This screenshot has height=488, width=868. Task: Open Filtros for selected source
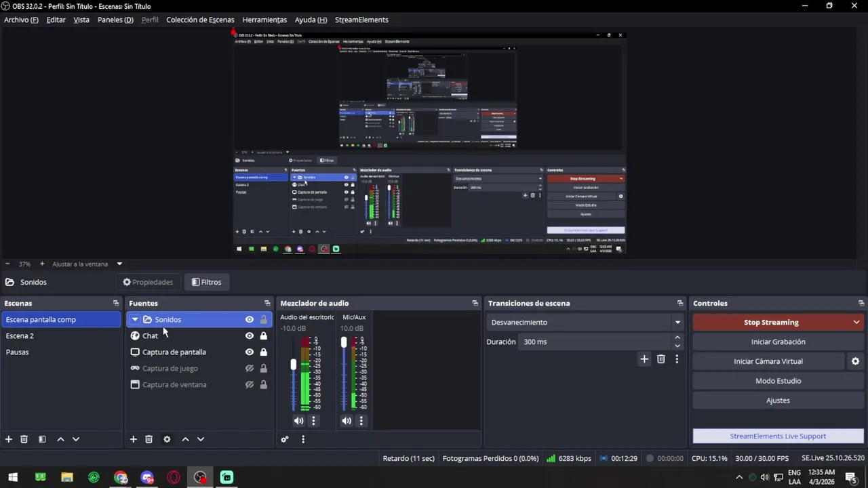pos(206,282)
